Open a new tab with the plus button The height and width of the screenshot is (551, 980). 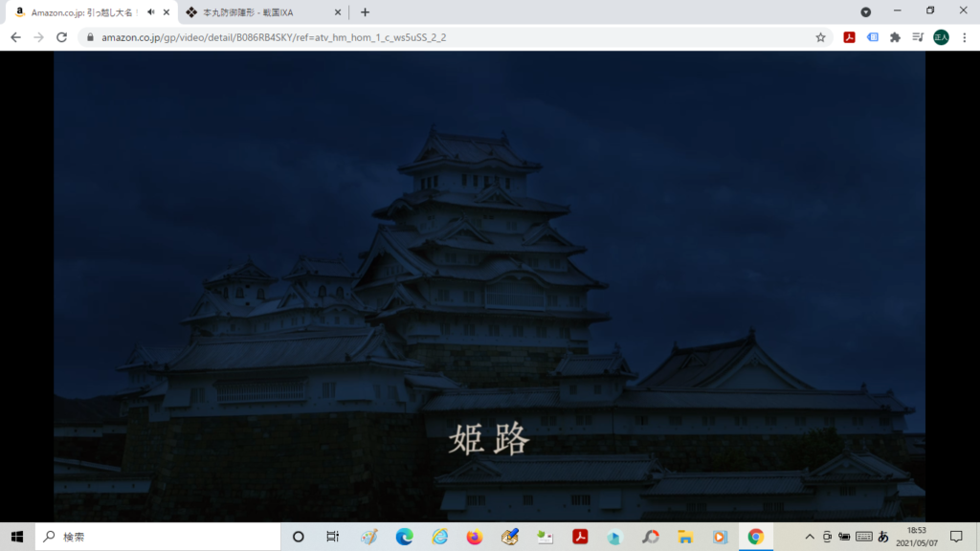pyautogui.click(x=365, y=12)
